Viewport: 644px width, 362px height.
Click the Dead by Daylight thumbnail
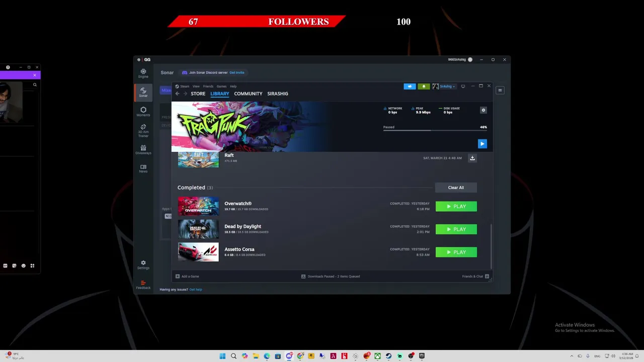click(x=198, y=229)
